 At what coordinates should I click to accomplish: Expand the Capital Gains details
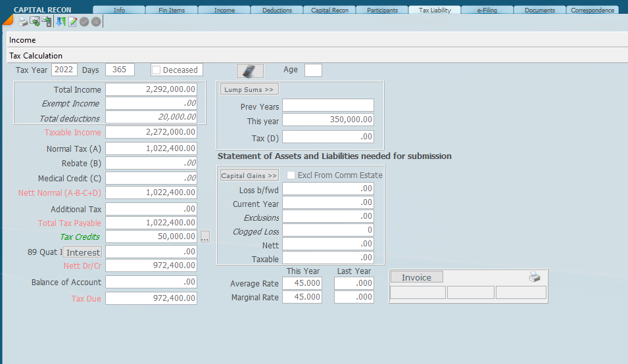249,175
